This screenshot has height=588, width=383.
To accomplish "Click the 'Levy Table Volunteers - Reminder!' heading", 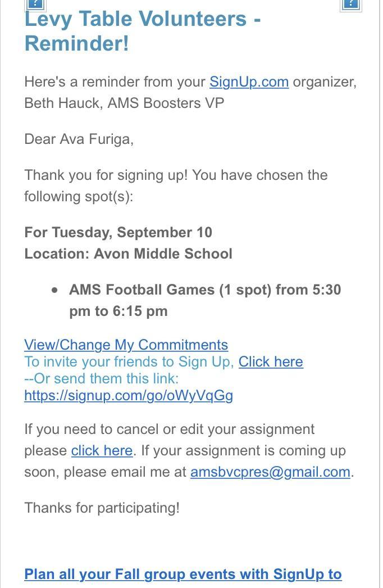I will point(142,31).
